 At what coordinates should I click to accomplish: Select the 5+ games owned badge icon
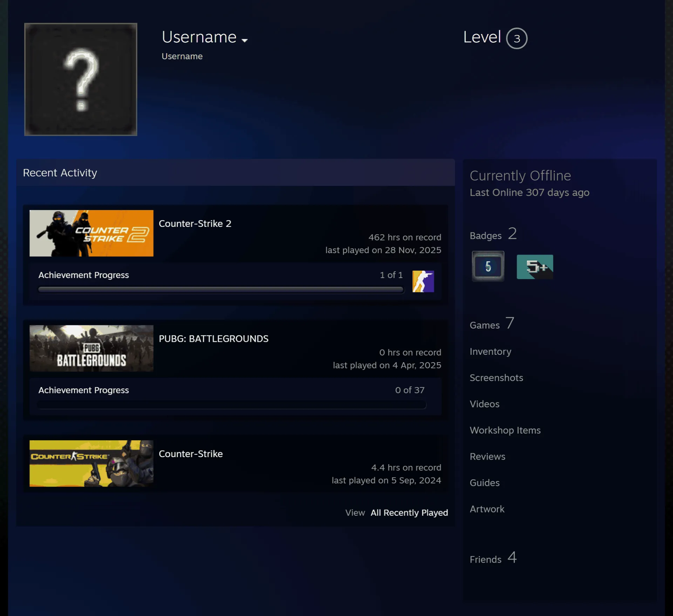(535, 267)
